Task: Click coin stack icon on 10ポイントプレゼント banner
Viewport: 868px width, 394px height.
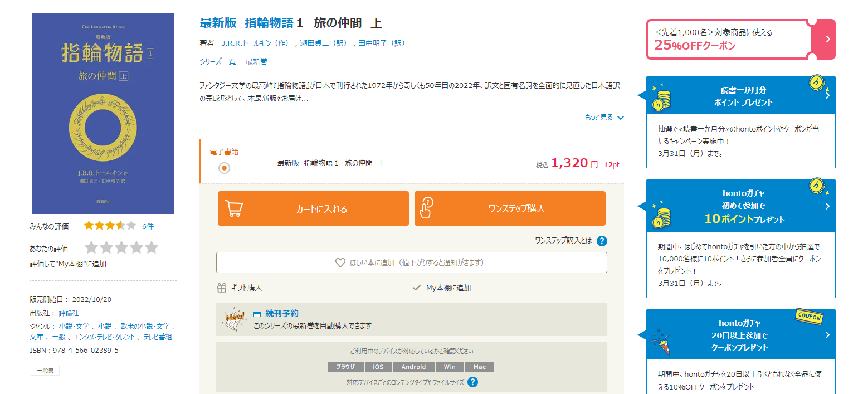Action: pos(662,214)
